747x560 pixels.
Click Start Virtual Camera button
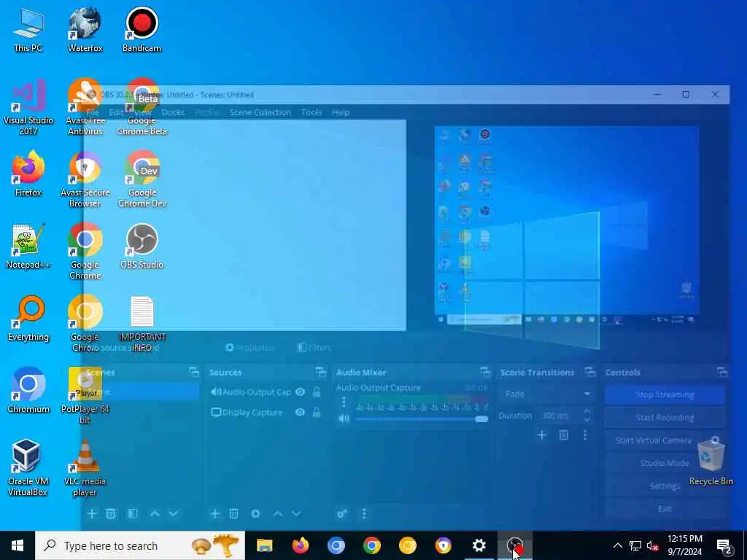654,440
